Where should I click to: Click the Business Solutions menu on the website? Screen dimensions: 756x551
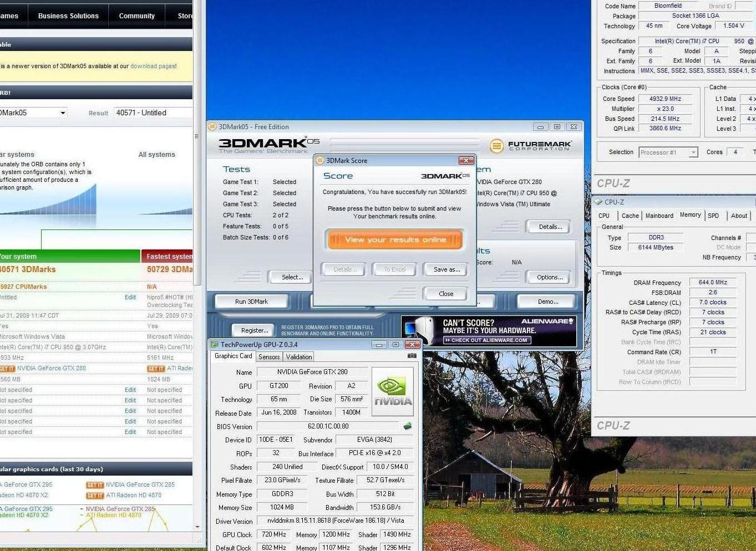[68, 16]
